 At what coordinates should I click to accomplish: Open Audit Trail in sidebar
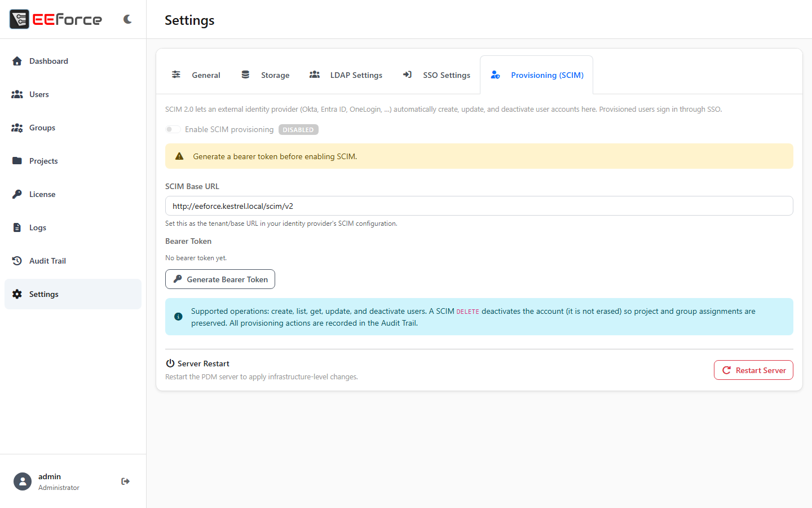pyautogui.click(x=73, y=261)
